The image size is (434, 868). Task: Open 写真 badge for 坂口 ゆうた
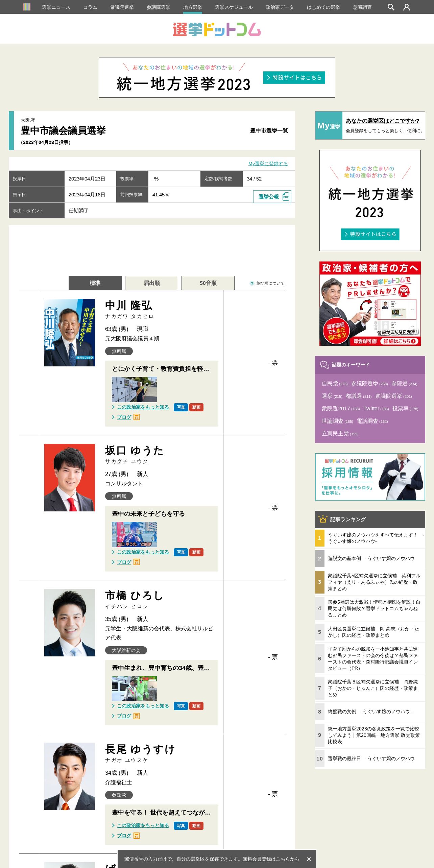[x=181, y=552]
